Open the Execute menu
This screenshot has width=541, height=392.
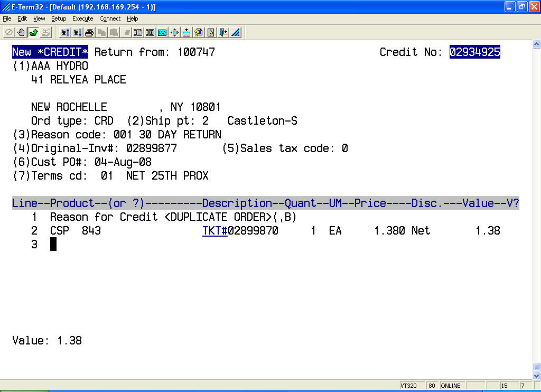(82, 18)
